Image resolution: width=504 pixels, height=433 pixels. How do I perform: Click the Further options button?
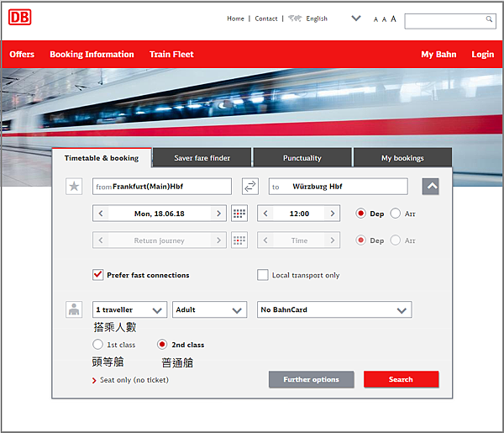[x=311, y=379]
